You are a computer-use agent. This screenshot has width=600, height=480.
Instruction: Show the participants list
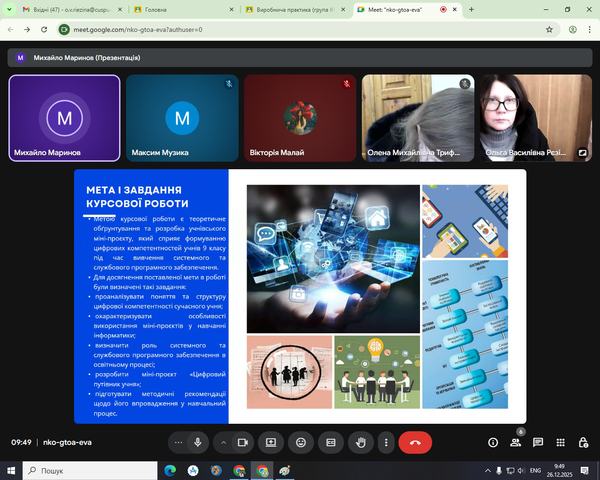[x=516, y=442]
